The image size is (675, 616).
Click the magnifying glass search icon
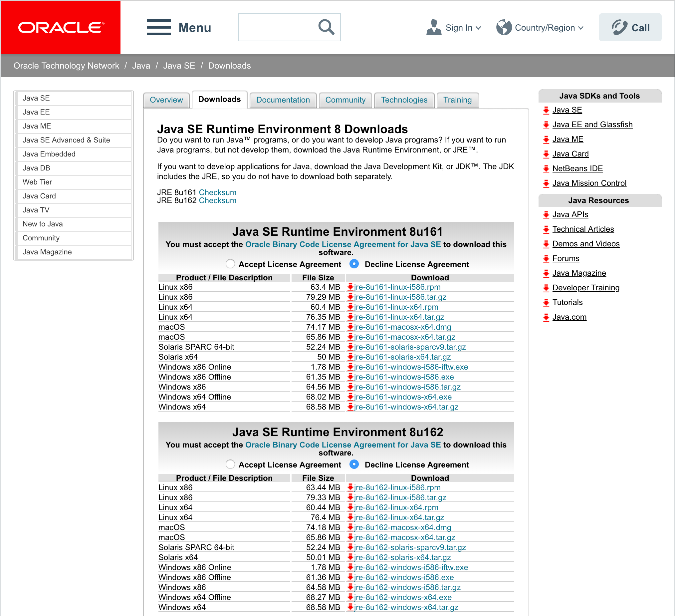[326, 27]
